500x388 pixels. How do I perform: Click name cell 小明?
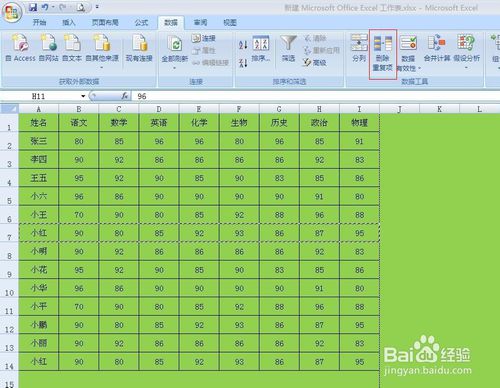[x=39, y=251]
